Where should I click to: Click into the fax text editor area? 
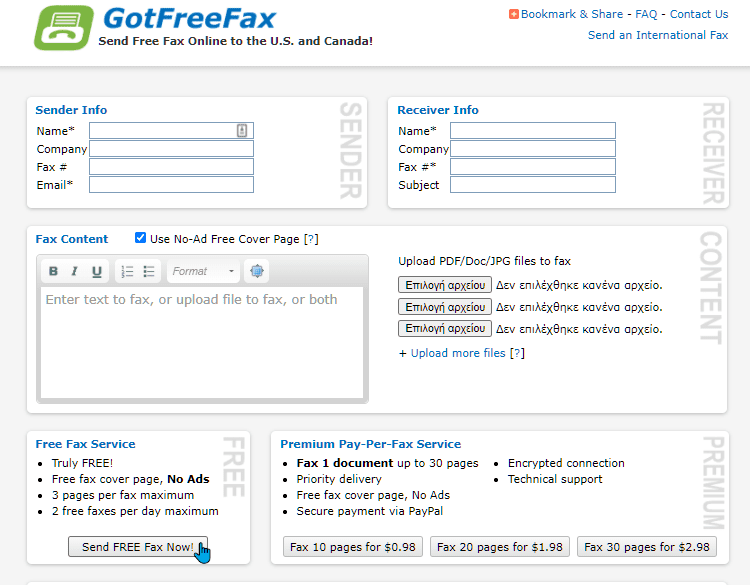tap(202, 342)
